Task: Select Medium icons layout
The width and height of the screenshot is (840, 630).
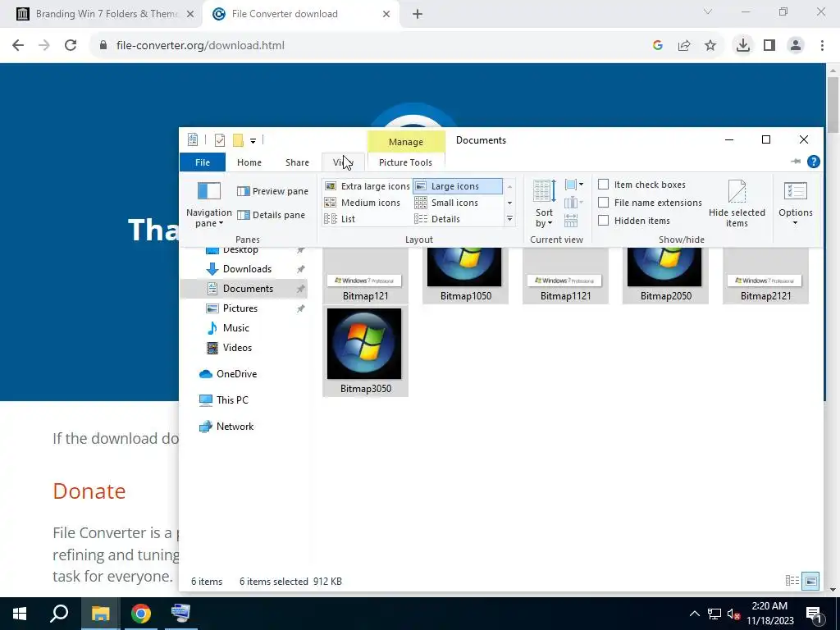Action: click(363, 203)
